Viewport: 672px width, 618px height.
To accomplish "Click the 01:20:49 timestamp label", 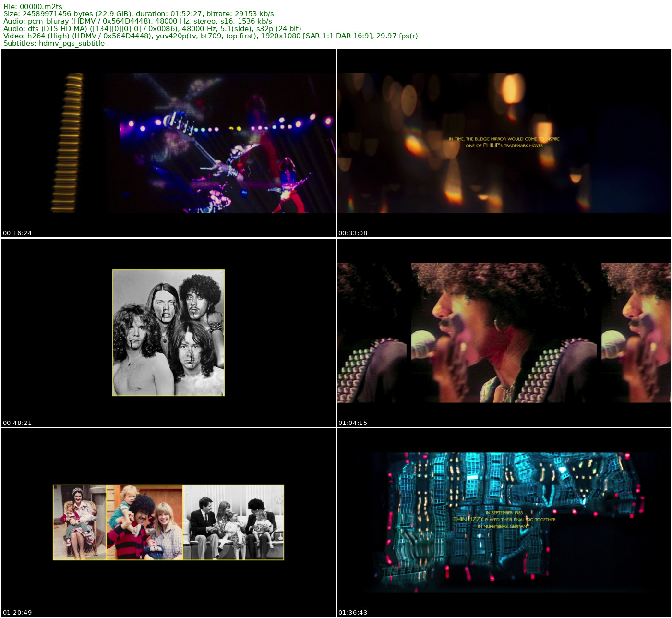I will coord(17,613).
